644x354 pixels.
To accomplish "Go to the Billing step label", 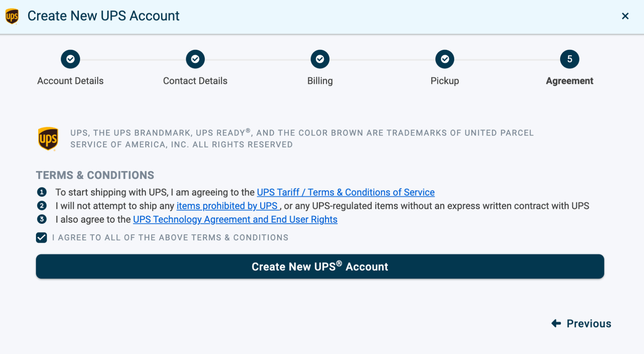I will [x=320, y=81].
